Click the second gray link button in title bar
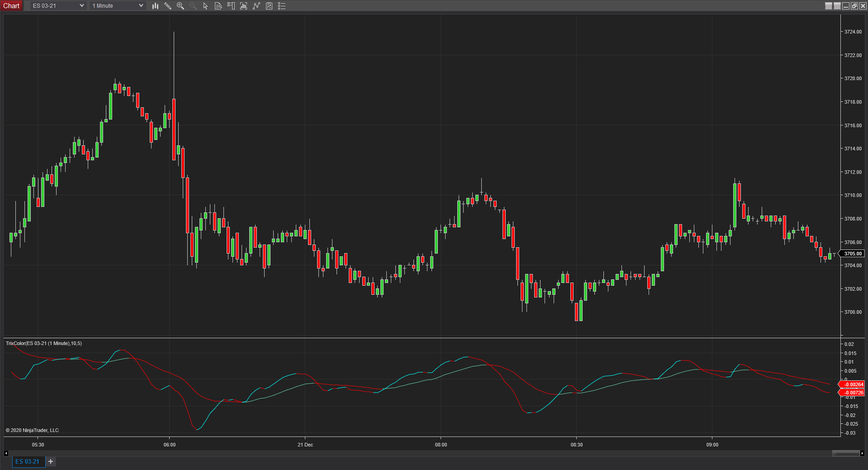The width and height of the screenshot is (868, 470). (x=837, y=6)
